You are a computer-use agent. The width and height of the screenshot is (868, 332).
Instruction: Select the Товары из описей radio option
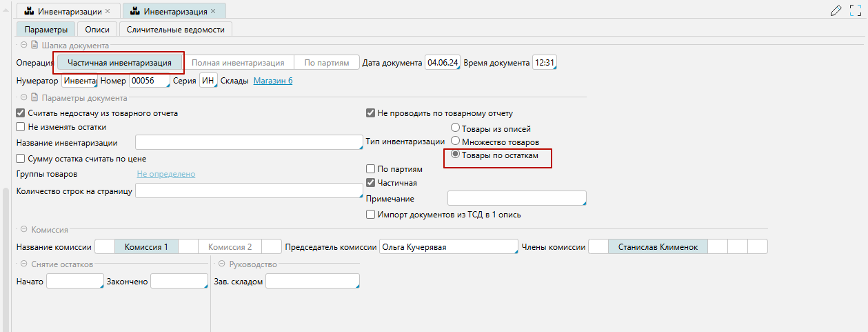click(455, 128)
